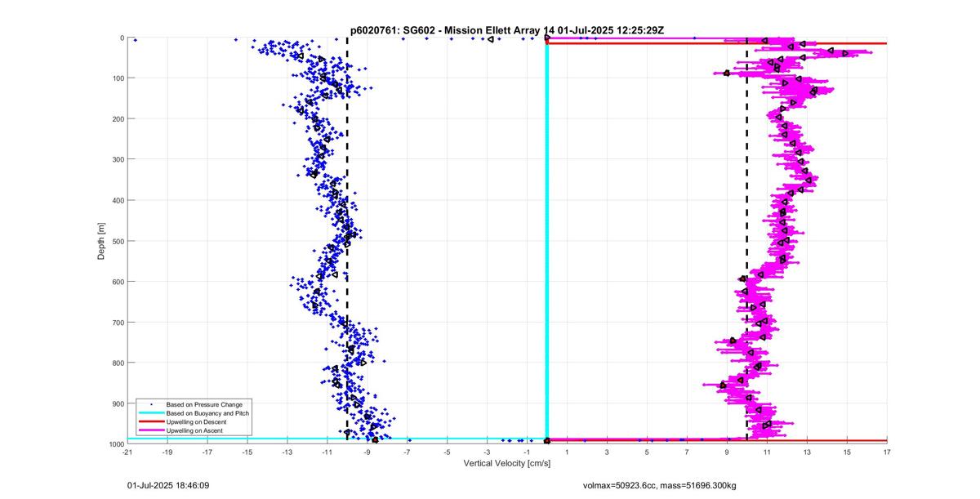
Task: Click the cyan line sample in the legend
Action: (x=150, y=413)
